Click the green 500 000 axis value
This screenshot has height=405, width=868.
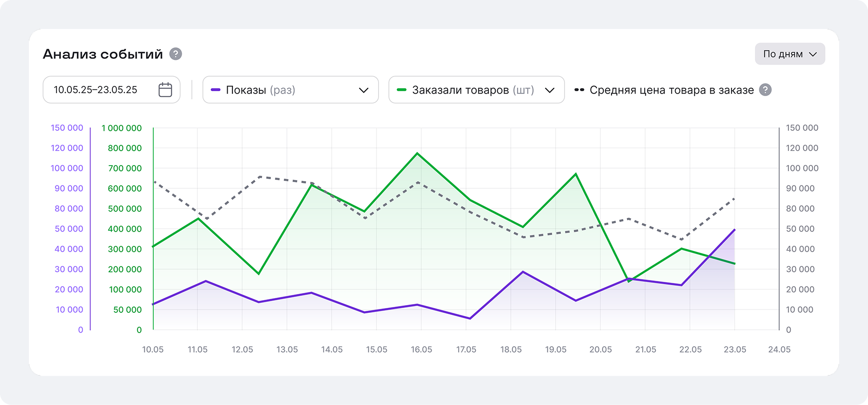pos(125,209)
